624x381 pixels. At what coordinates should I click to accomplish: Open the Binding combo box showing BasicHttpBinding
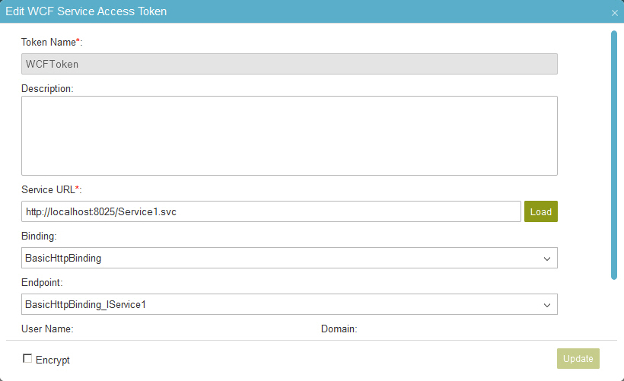pos(289,258)
